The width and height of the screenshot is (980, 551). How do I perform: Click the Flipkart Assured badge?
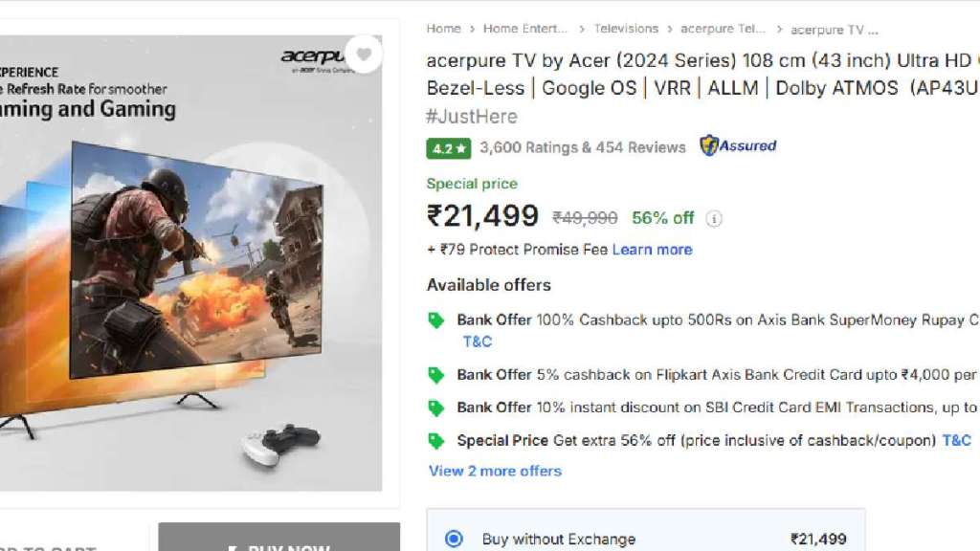coord(738,146)
